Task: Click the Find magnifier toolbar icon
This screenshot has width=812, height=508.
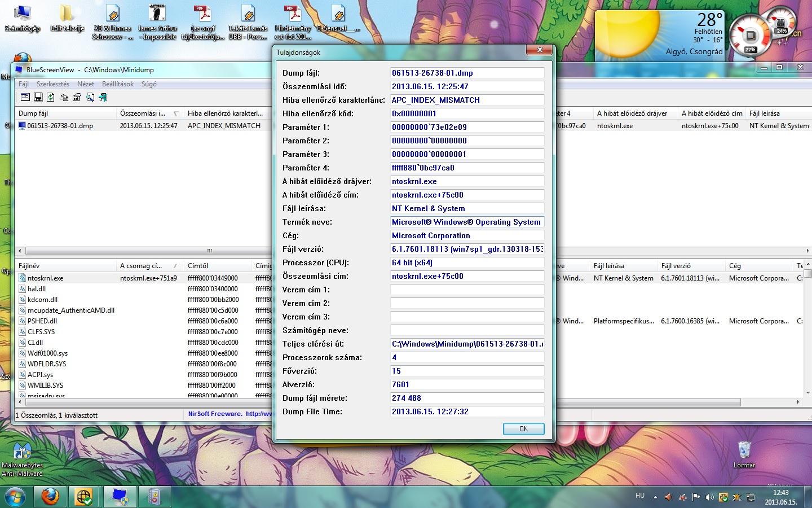Action: (x=90, y=97)
